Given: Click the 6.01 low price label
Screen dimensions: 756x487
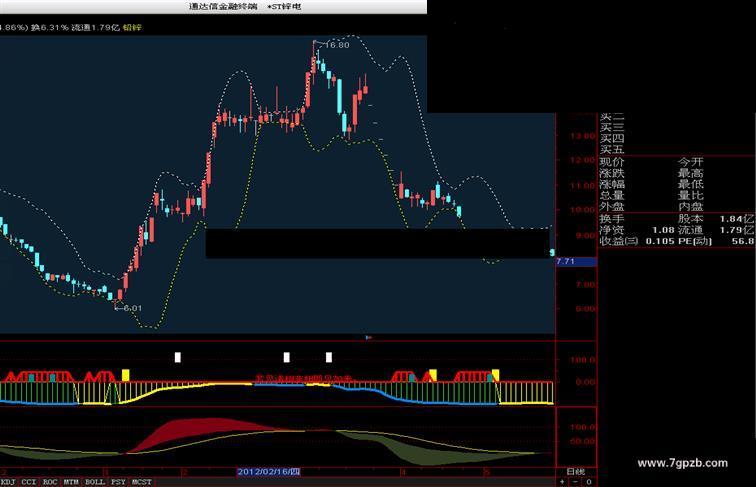Looking at the screenshot, I should 133,308.
